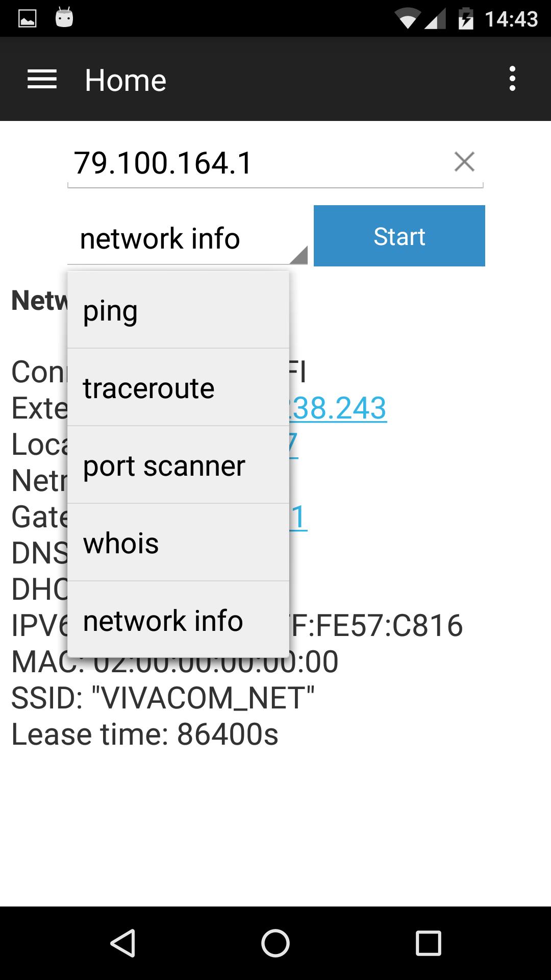Collapse the network info spinner dropdown

[x=187, y=238]
